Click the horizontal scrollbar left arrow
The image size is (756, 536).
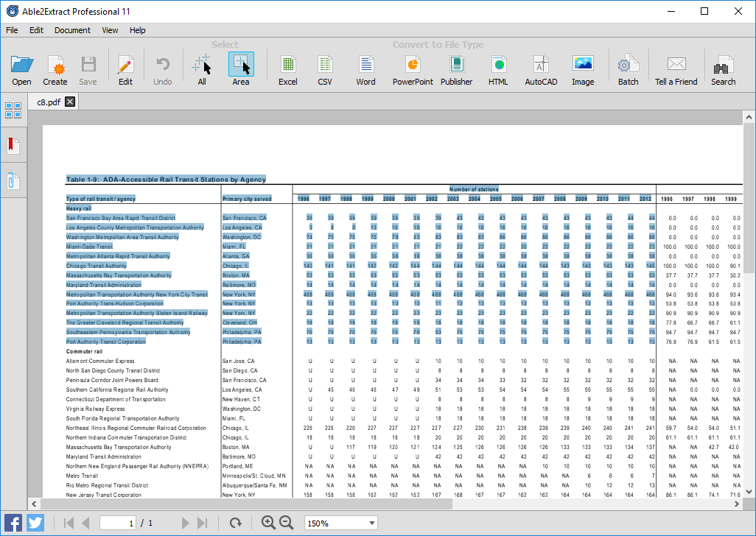tap(34, 504)
